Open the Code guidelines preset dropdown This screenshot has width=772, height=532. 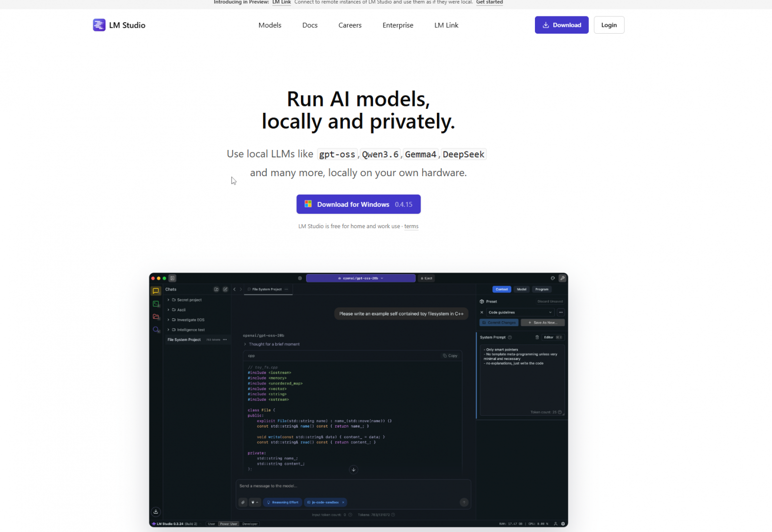520,312
